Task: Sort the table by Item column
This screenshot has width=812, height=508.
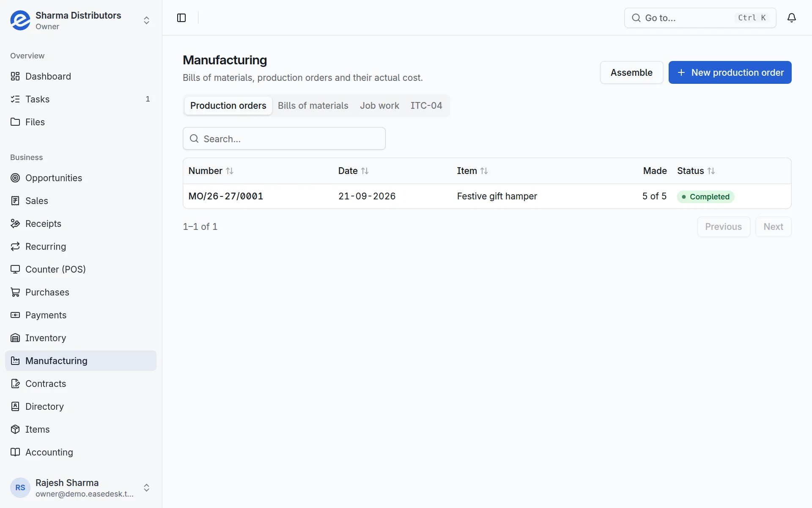Action: click(472, 171)
